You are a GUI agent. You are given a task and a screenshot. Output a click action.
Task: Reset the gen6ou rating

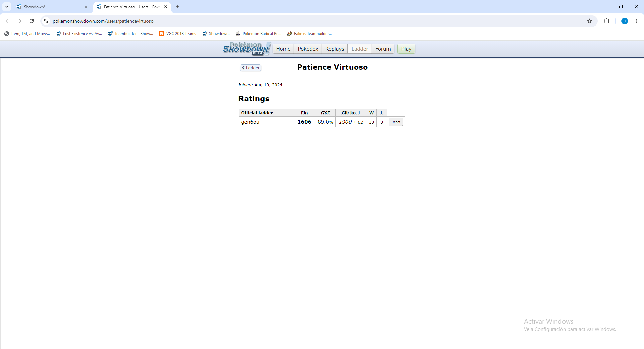pos(396,122)
